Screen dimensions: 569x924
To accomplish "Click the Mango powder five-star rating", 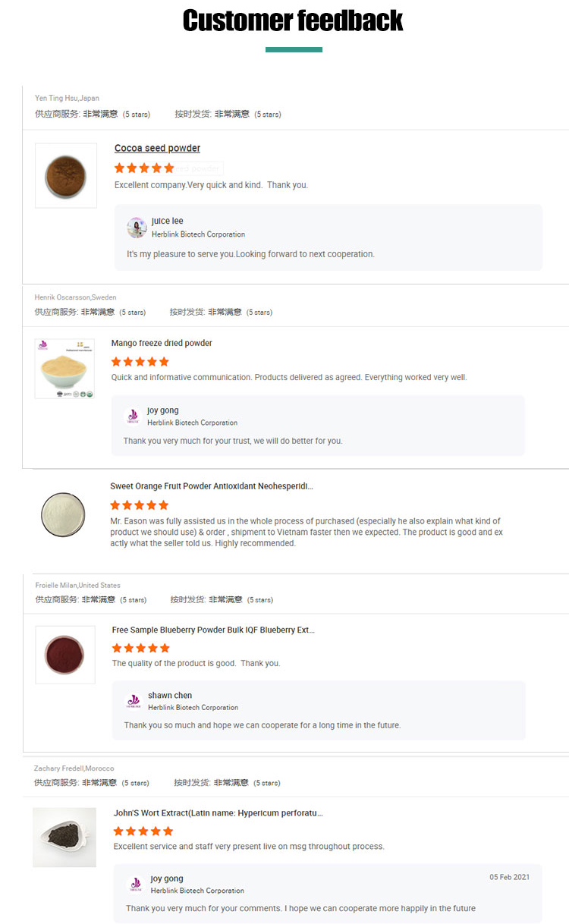I will (x=140, y=362).
